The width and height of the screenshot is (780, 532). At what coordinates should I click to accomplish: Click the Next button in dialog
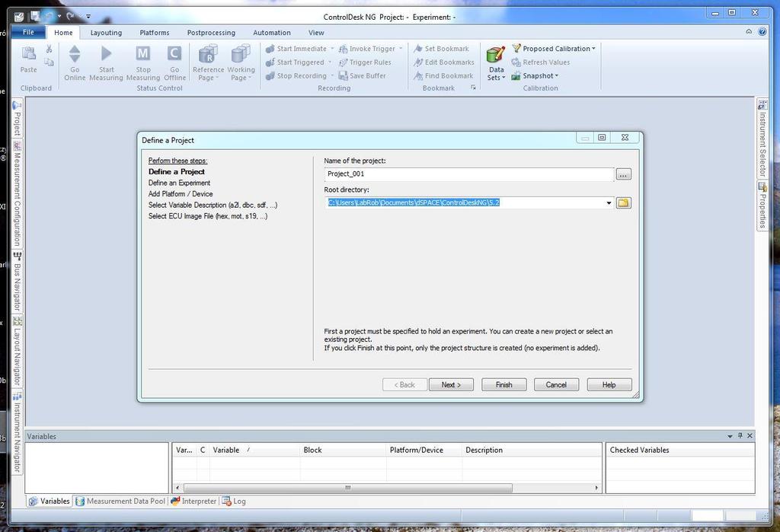(451, 385)
